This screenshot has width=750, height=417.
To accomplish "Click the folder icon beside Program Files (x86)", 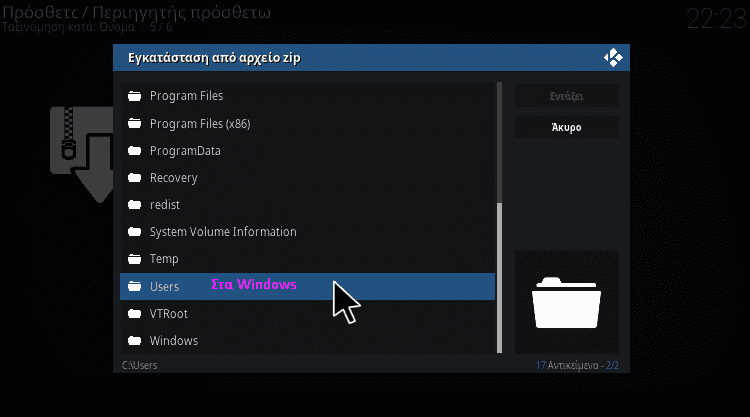I will (x=134, y=123).
